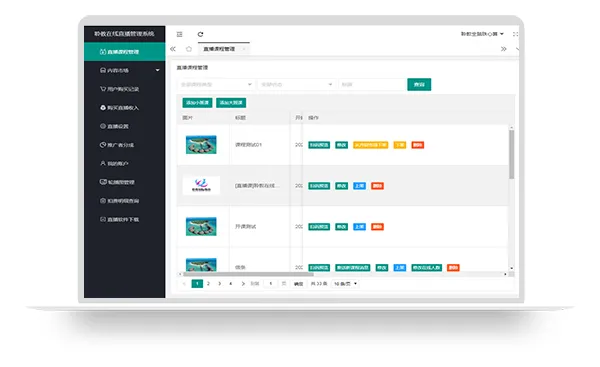Click the table's horizontal scrollbar thumb

click(x=248, y=274)
